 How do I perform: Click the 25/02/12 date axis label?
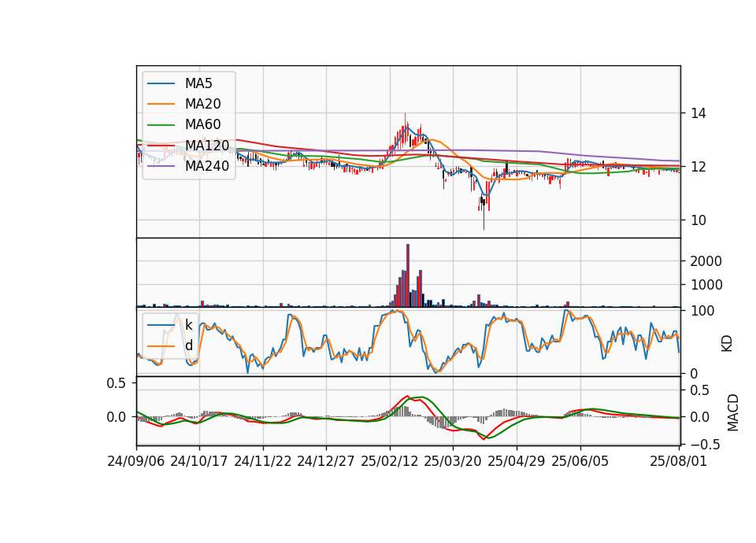click(390, 461)
